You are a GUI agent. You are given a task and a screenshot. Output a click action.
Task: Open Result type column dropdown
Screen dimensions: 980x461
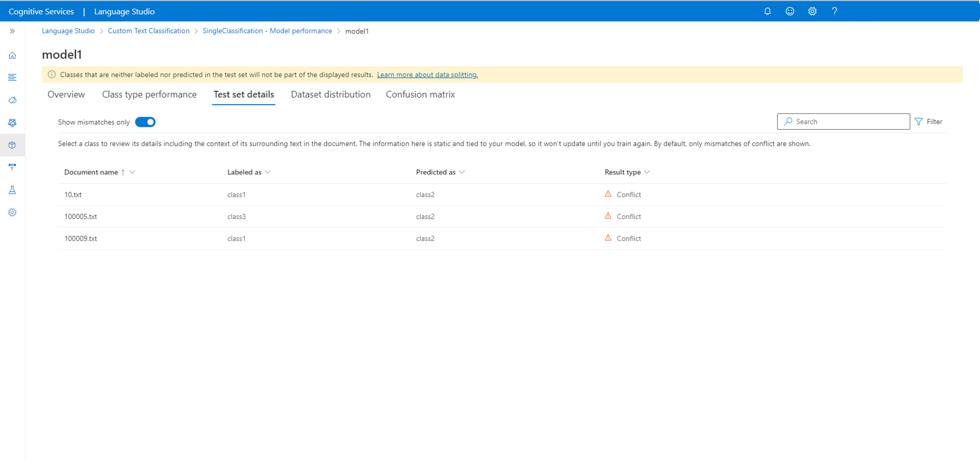[x=647, y=172]
